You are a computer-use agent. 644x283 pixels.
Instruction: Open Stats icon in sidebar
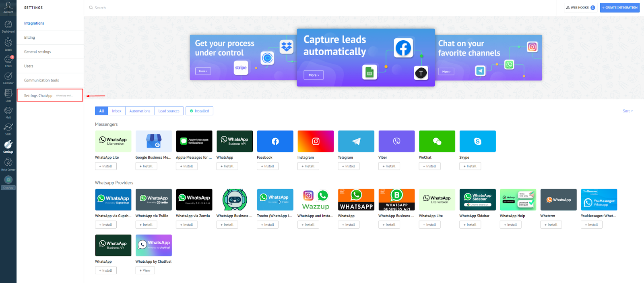click(x=8, y=129)
